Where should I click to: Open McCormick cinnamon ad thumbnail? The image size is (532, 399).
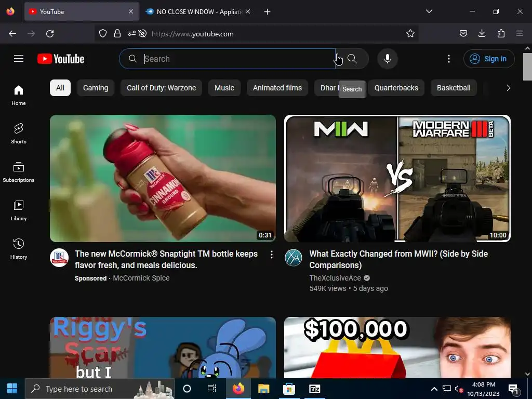pyautogui.click(x=163, y=178)
